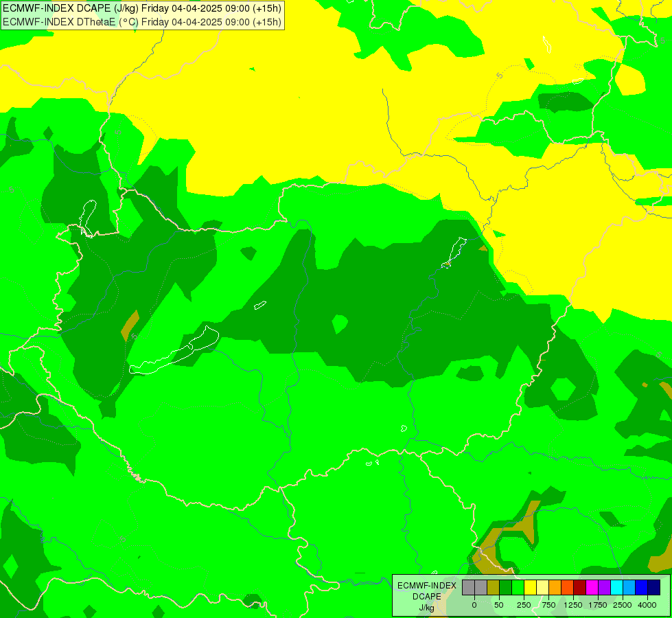Viewport: 672px width, 618px height.
Task: Click the large Lake Balaton outline on the map
Action: (x=174, y=352)
